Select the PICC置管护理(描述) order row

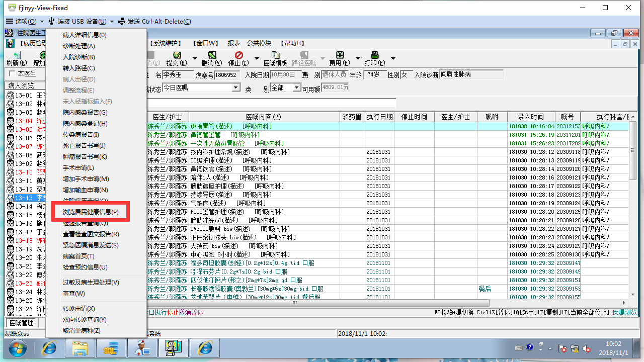pyautogui.click(x=388, y=212)
